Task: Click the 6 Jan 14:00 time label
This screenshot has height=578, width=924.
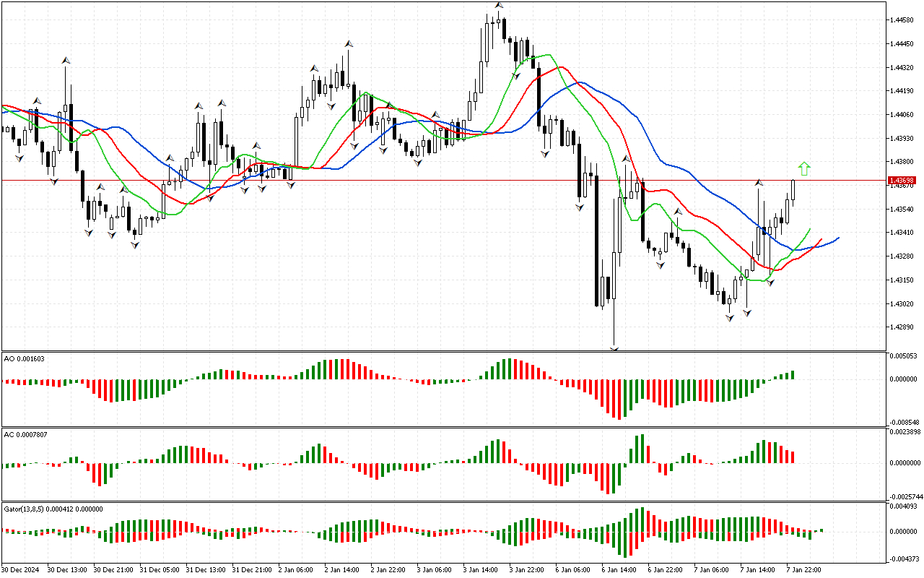Action: 621,570
